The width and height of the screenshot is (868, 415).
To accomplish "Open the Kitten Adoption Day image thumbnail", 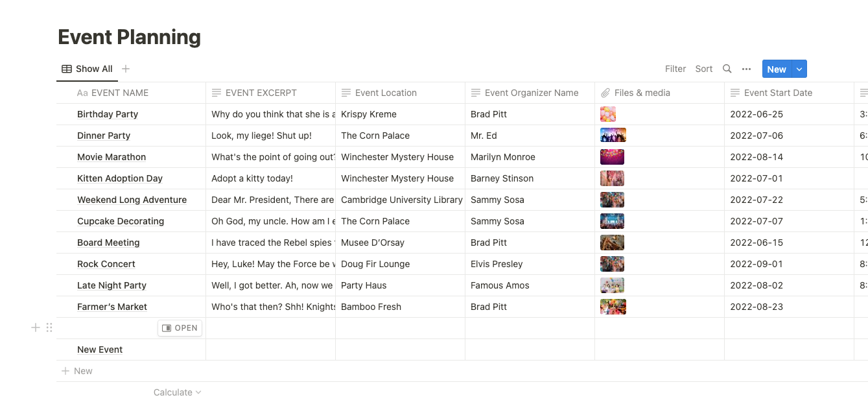I will [613, 178].
